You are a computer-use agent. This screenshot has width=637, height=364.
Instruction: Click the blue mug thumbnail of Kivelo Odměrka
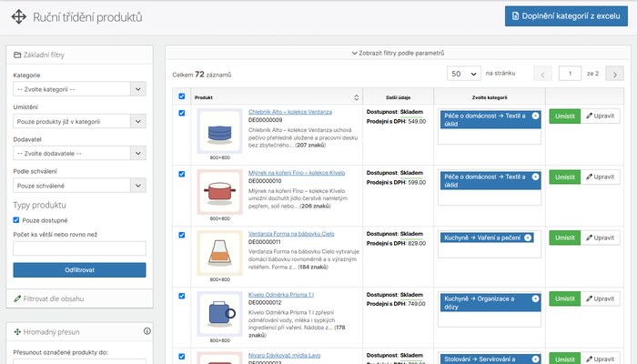click(x=220, y=314)
